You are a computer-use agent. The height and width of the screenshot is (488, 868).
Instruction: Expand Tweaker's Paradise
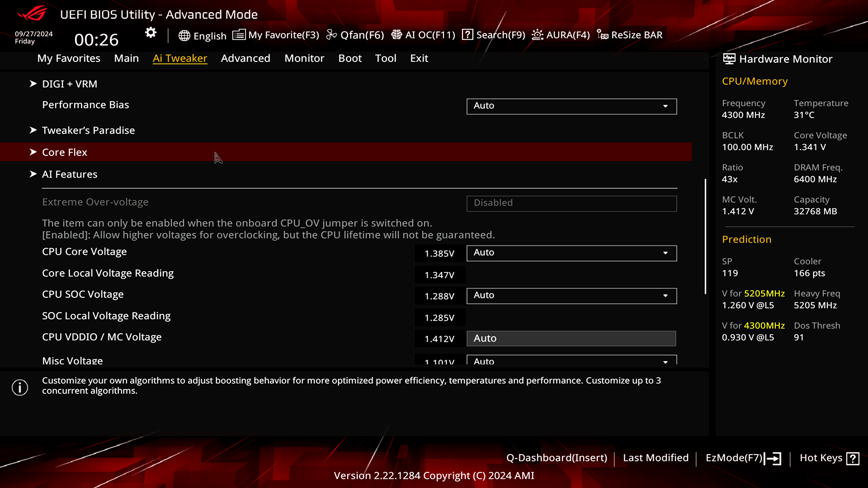click(88, 130)
